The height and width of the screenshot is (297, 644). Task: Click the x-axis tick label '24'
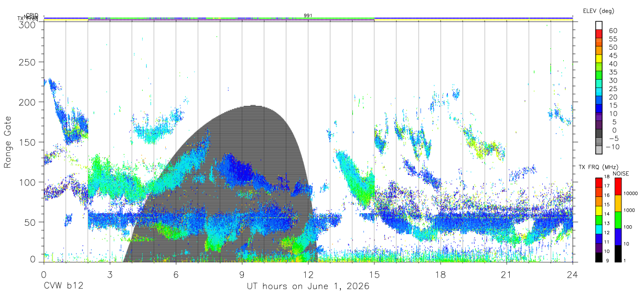(573, 274)
